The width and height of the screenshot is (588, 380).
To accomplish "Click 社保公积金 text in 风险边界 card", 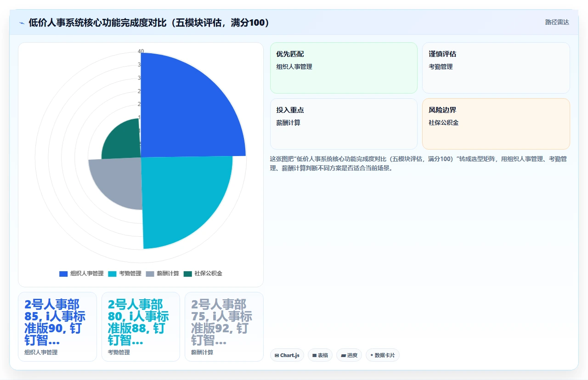I will click(x=443, y=123).
